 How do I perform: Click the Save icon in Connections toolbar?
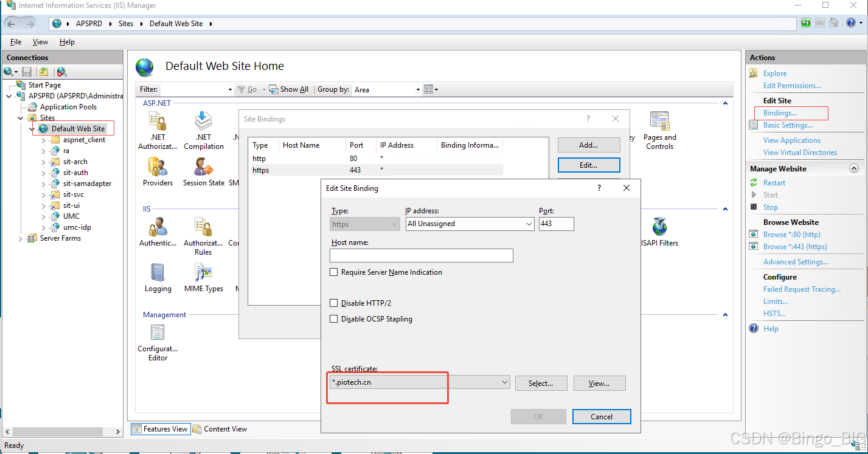(26, 72)
